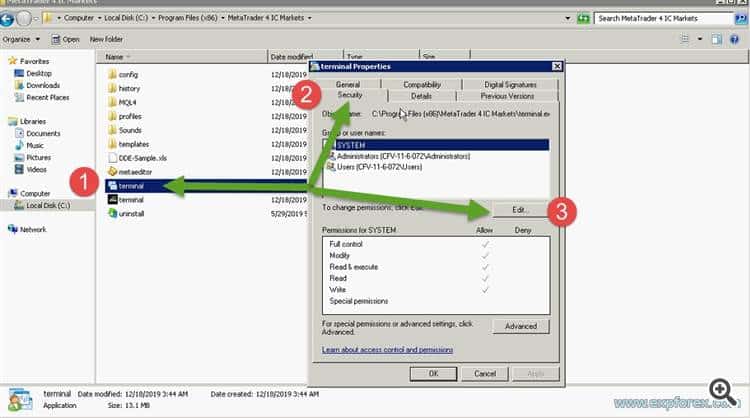Click the DDE-Sample.xls file icon
Viewport: 750px width, 418px height.
(x=111, y=157)
